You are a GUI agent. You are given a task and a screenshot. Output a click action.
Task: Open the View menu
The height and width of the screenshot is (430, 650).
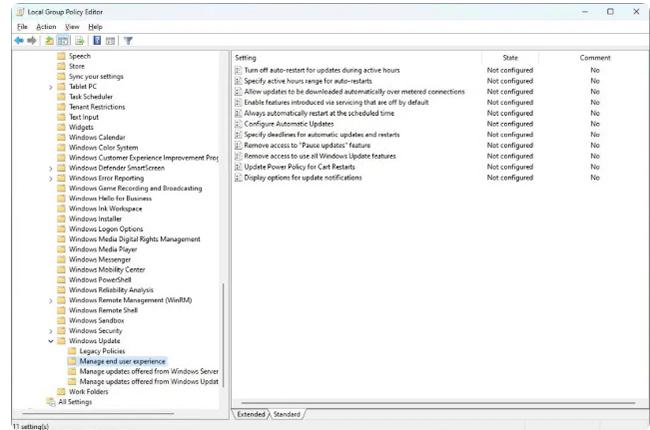(72, 26)
